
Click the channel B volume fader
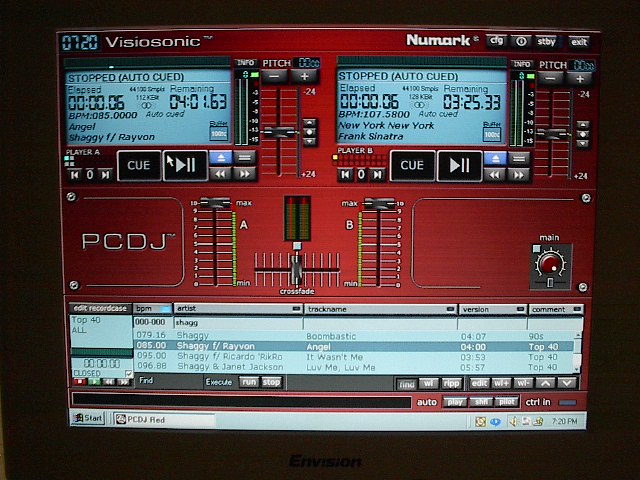coord(380,203)
